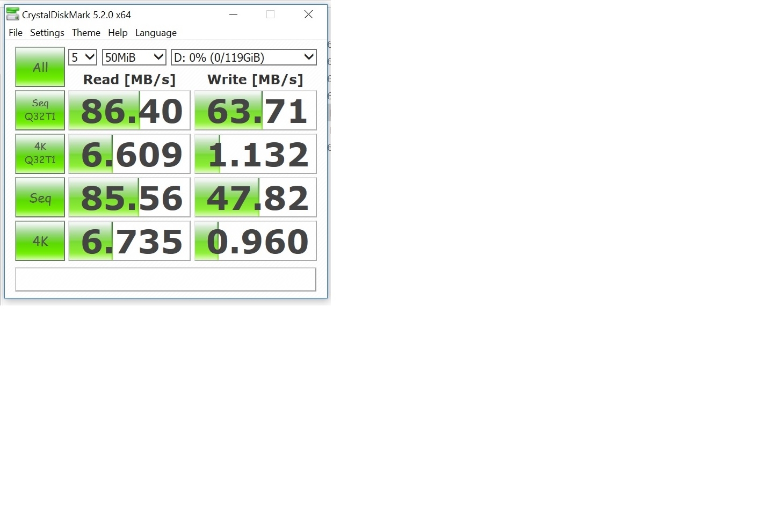Click the CrystalDiskMark app icon in title bar
Image resolution: width=782 pixels, height=532 pixels.
[12, 14]
